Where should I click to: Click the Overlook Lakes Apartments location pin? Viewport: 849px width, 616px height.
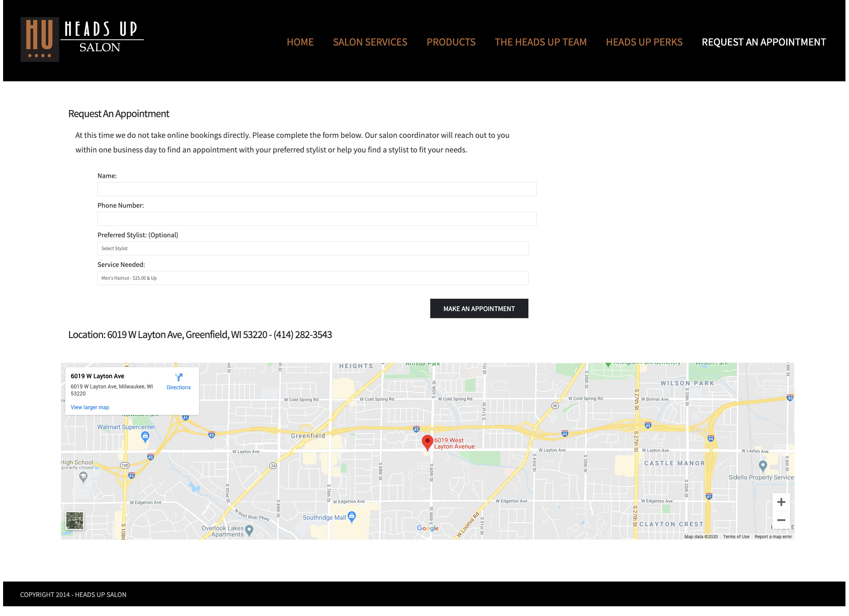pos(249,529)
